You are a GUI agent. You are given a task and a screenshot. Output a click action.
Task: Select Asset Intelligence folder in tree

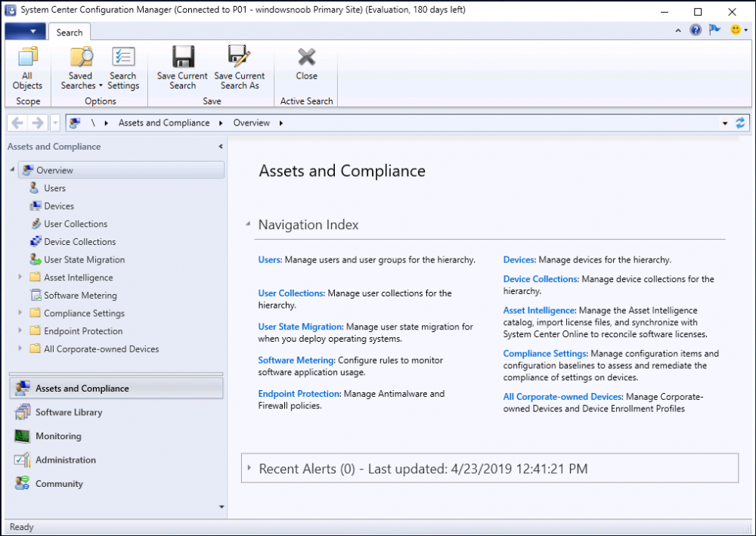(71, 277)
